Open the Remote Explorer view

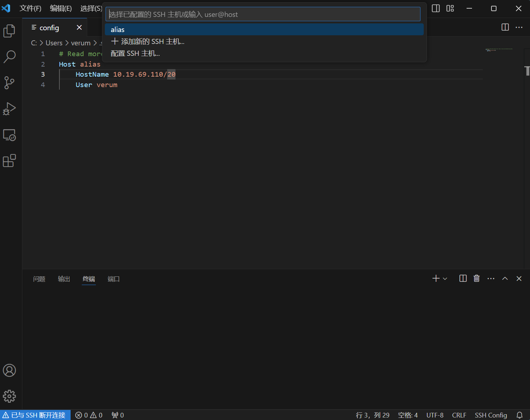9,135
